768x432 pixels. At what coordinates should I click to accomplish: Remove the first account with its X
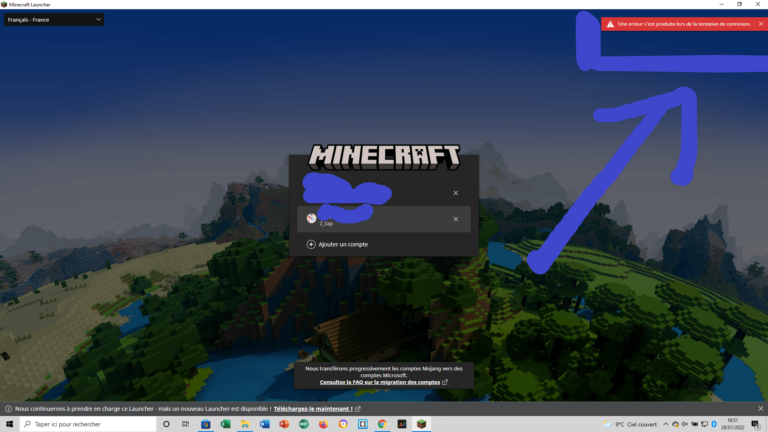coord(455,193)
